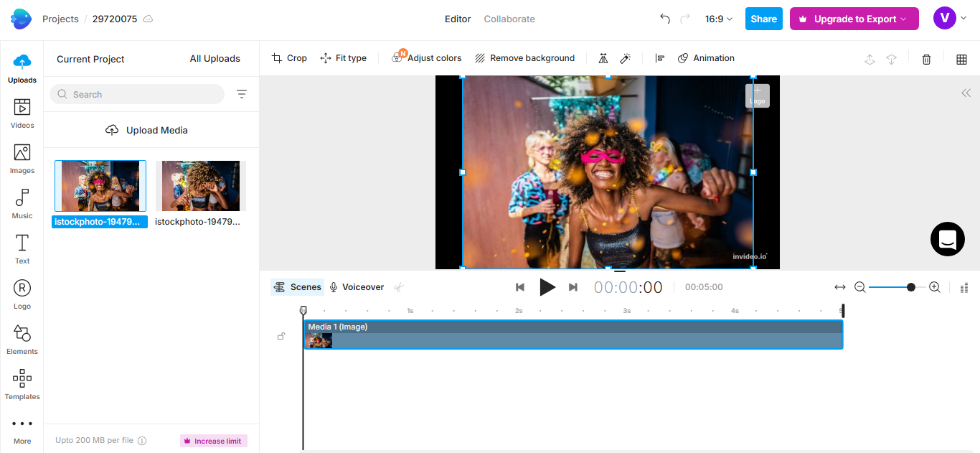The image size is (980, 453).
Task: Toggle the lock on the Media 1 track
Action: click(281, 335)
